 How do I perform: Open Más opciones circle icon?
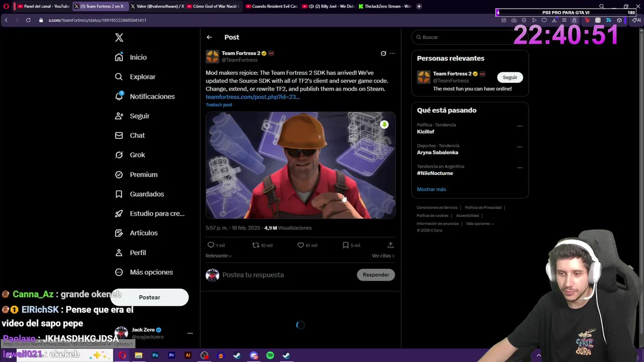119,272
